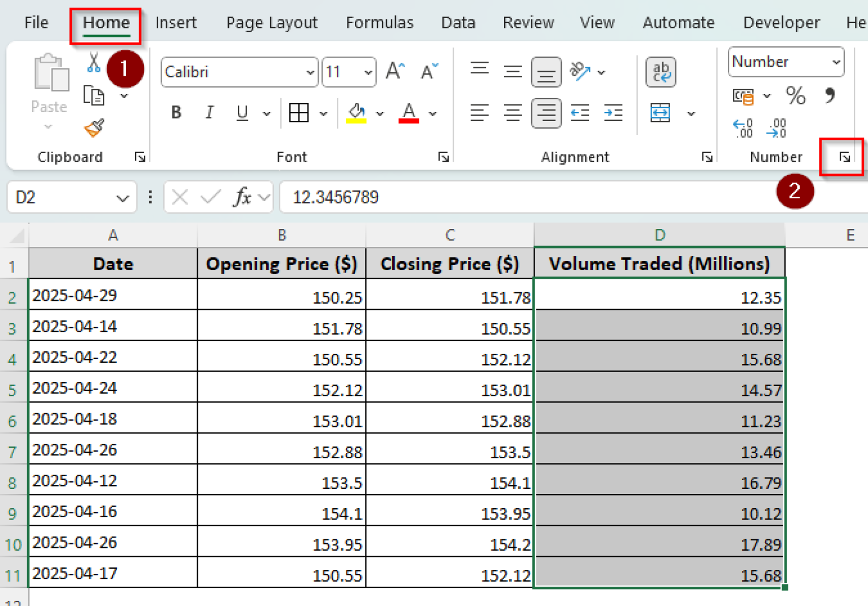The height and width of the screenshot is (606, 868).
Task: Click the Copy icon
Action: tap(94, 96)
